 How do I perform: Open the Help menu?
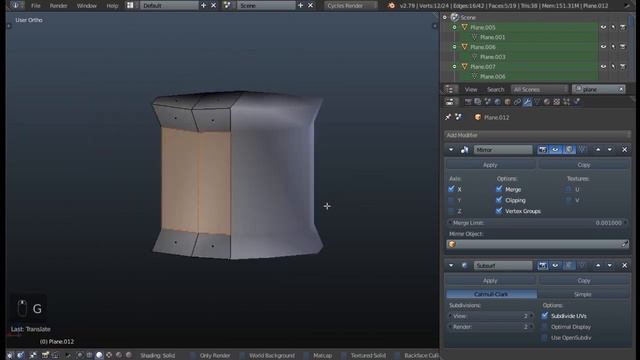[x=112, y=6]
